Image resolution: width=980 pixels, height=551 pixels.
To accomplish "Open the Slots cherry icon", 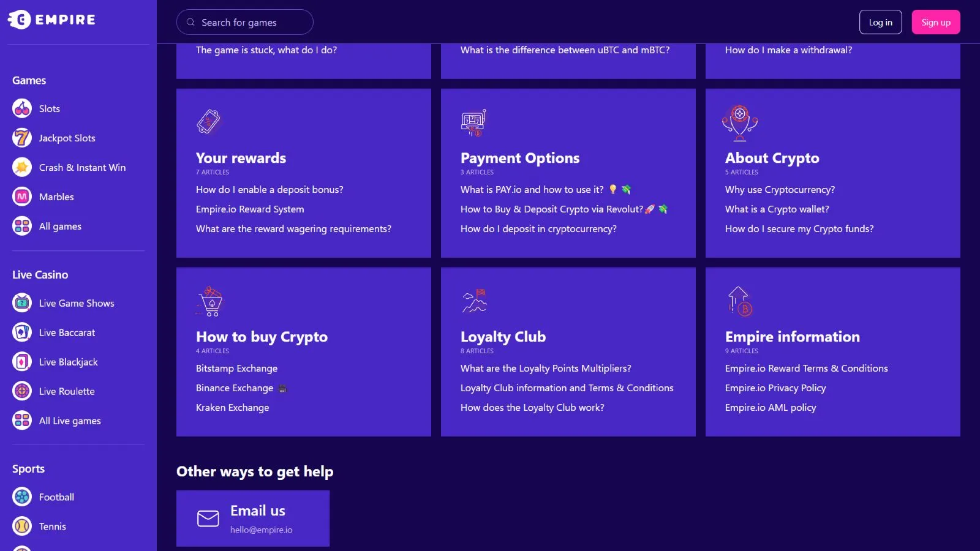I will pos(22,109).
